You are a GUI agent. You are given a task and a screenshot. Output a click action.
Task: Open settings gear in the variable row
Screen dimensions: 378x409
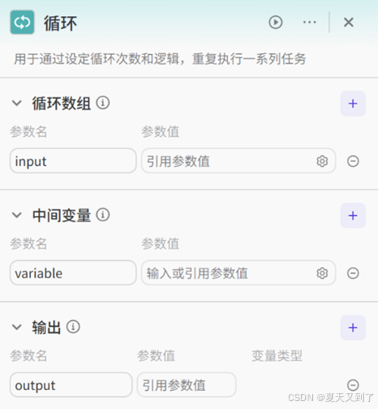tap(322, 273)
